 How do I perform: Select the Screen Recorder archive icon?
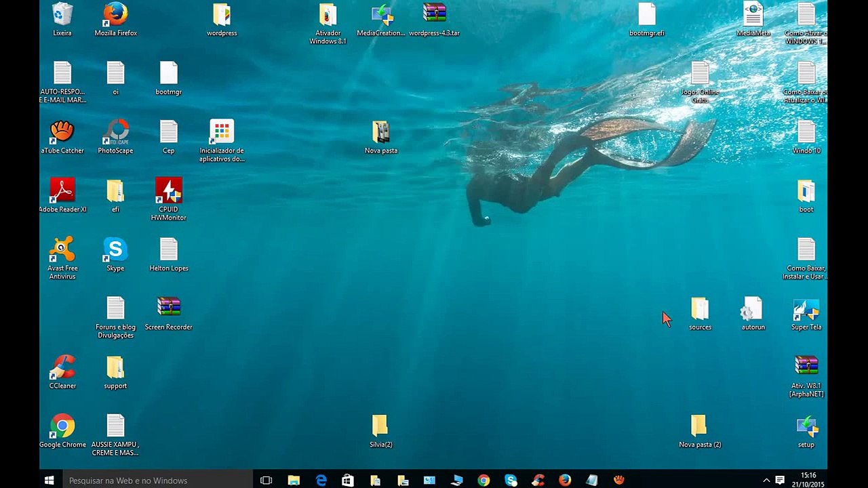tap(168, 313)
